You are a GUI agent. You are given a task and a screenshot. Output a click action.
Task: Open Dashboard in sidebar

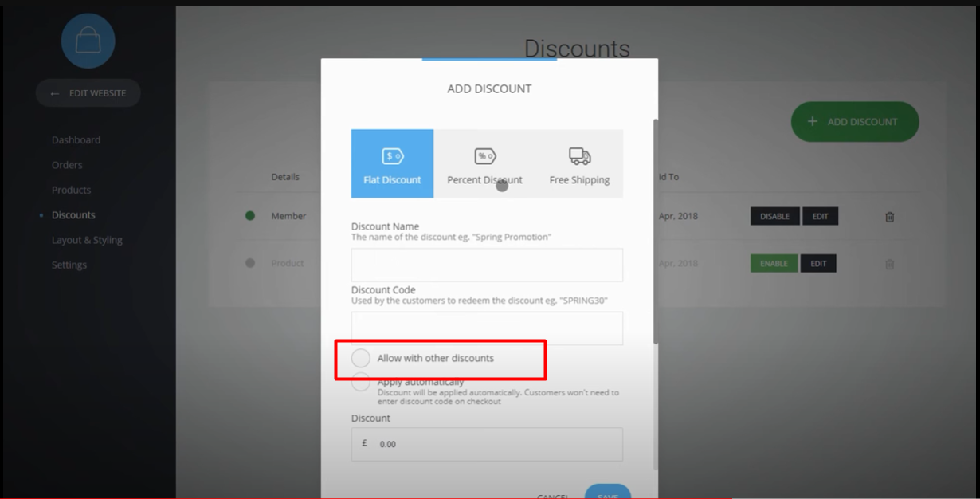[76, 140]
